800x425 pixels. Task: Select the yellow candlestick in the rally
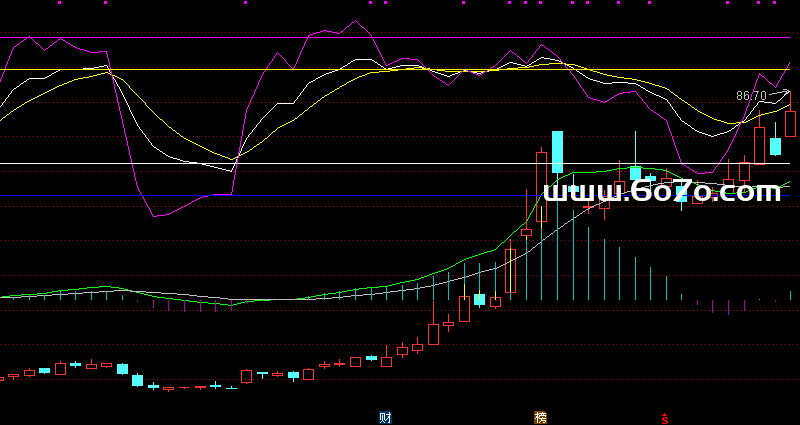coord(511,271)
